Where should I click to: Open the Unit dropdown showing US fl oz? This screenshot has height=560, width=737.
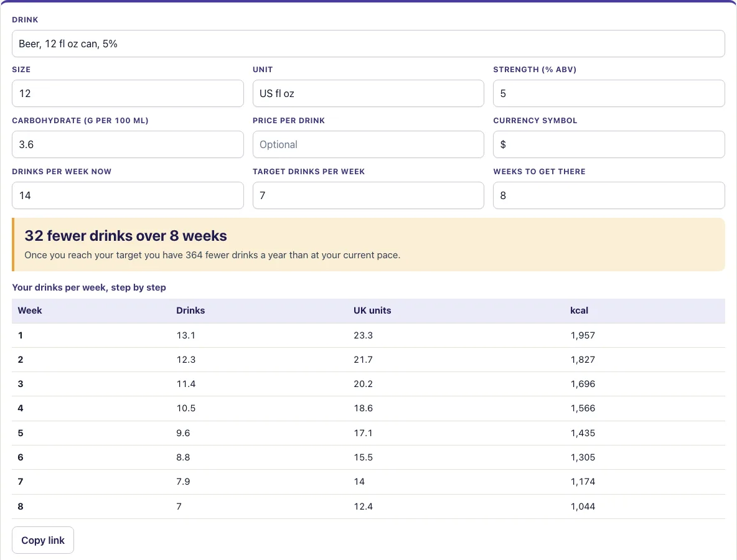[368, 93]
